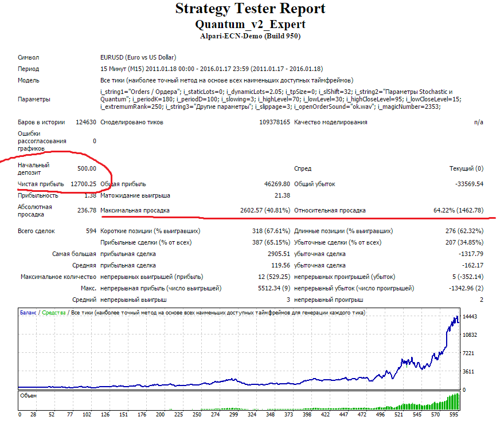Click the Strategy Tester Report heading
Screen dimensions: 504x421
tap(250, 9)
